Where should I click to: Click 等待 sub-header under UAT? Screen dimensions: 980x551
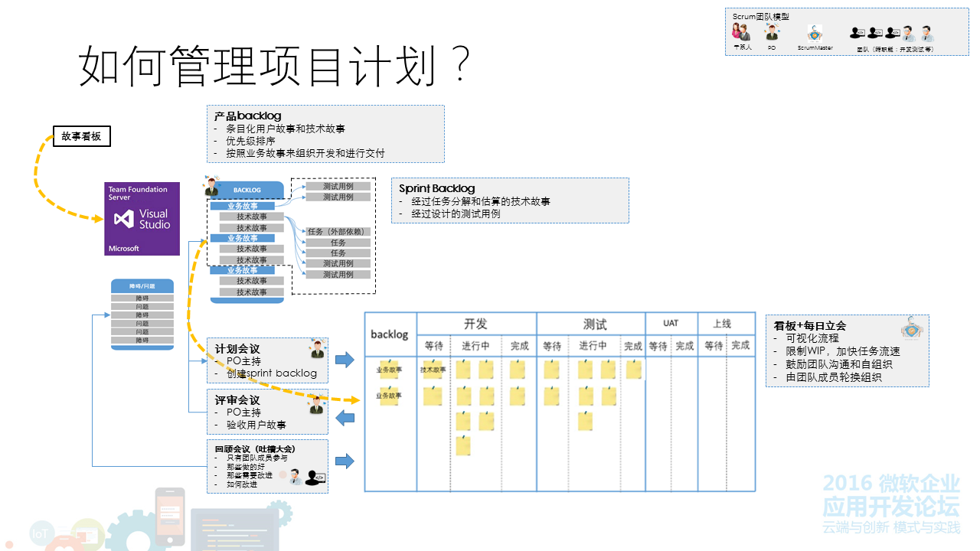pyautogui.click(x=658, y=346)
